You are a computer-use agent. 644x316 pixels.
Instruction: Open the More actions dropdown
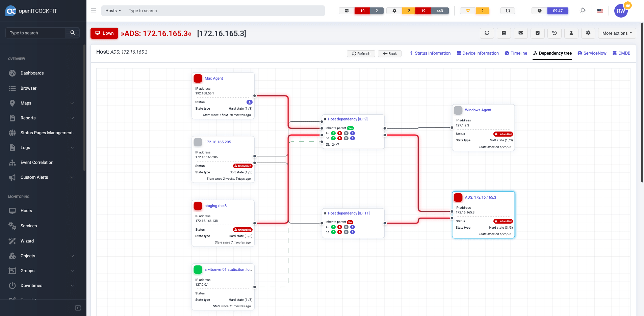click(x=617, y=33)
